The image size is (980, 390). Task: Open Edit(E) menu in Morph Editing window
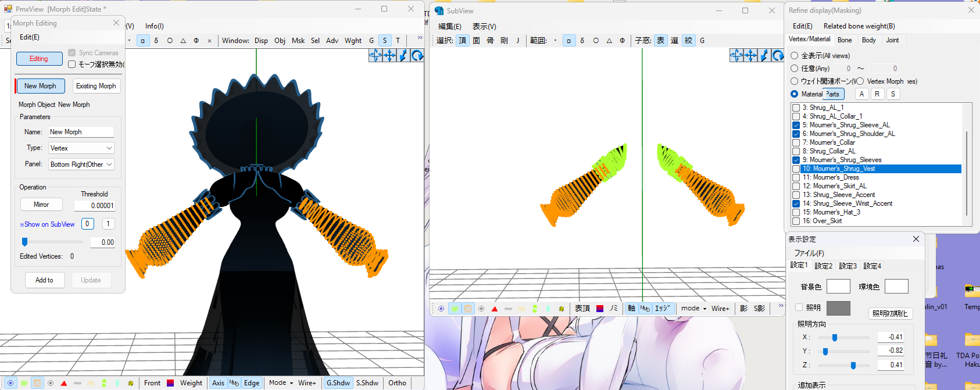[30, 37]
